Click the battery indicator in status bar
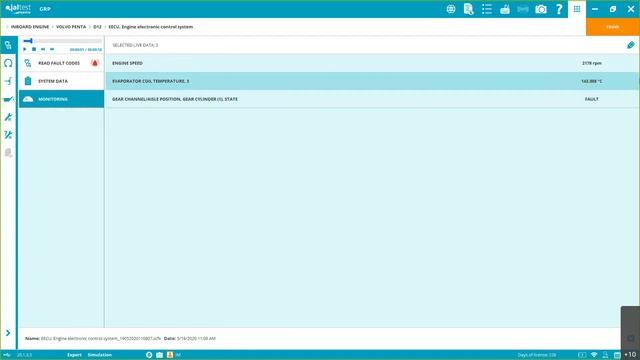 tap(582, 355)
